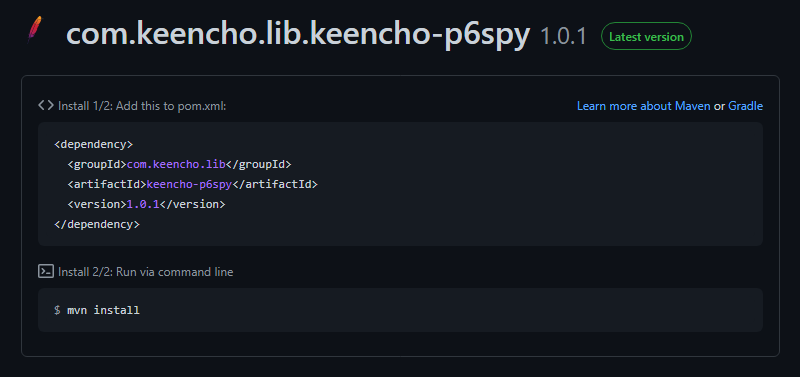Click the opening <dependency> tag line
The height and width of the screenshot is (377, 800).
(93, 144)
